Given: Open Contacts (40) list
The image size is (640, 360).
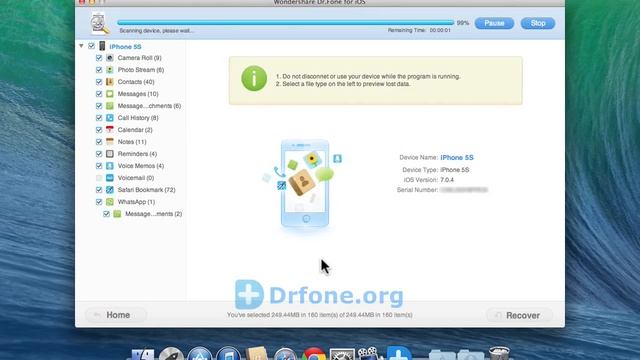Looking at the screenshot, I should (x=136, y=82).
